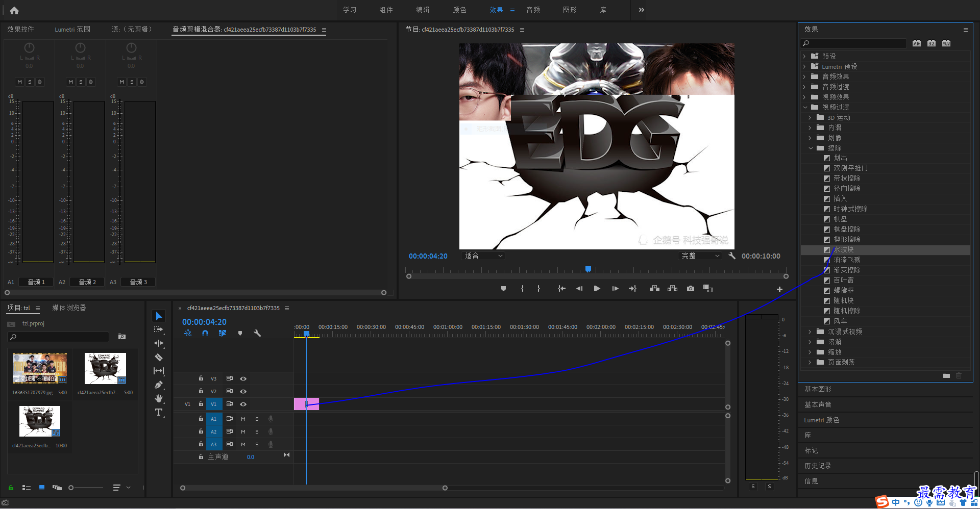This screenshot has height=509, width=980.
Task: Click the Home icon at top left
Action: pyautogui.click(x=14, y=10)
